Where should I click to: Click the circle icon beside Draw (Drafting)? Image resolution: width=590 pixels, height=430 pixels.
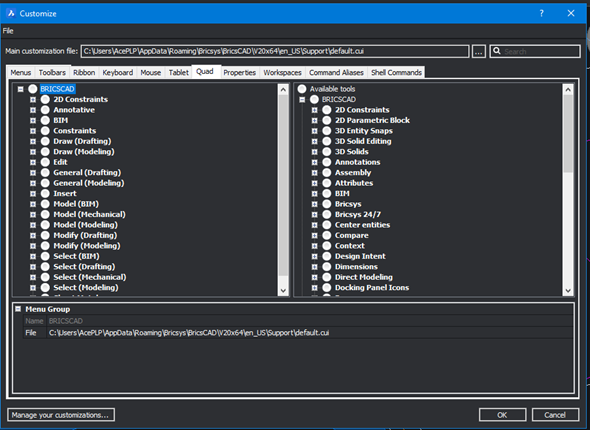tap(45, 141)
